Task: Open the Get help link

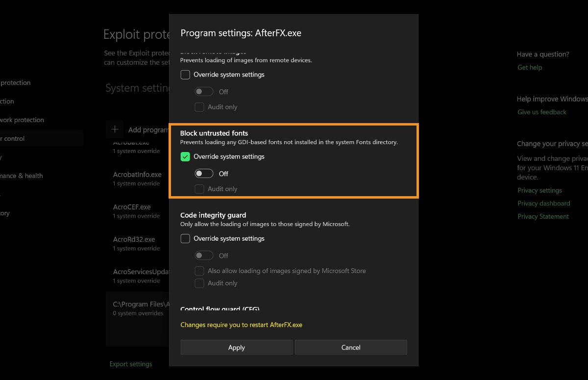Action: click(x=530, y=67)
